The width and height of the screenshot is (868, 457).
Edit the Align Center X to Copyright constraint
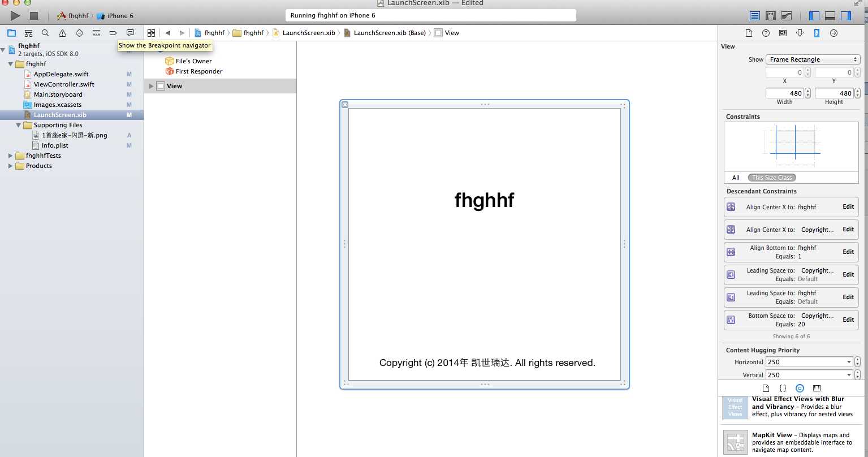point(848,230)
